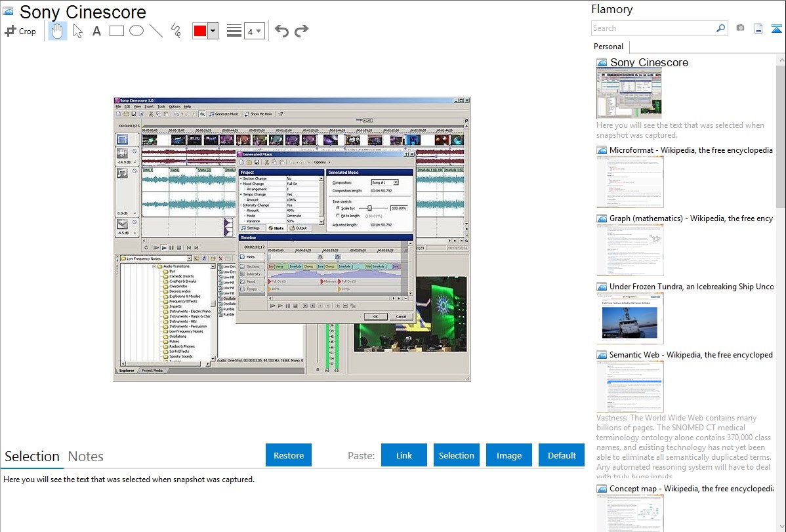Image resolution: width=786 pixels, height=532 pixels.
Task: Click the Paste Selection button
Action: coord(456,455)
